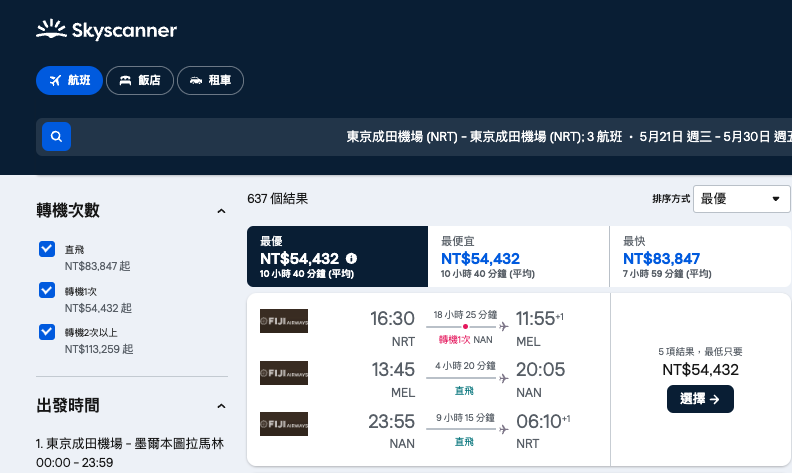
Task: Collapse the 轉機次數 filter section
Action: pyautogui.click(x=221, y=211)
